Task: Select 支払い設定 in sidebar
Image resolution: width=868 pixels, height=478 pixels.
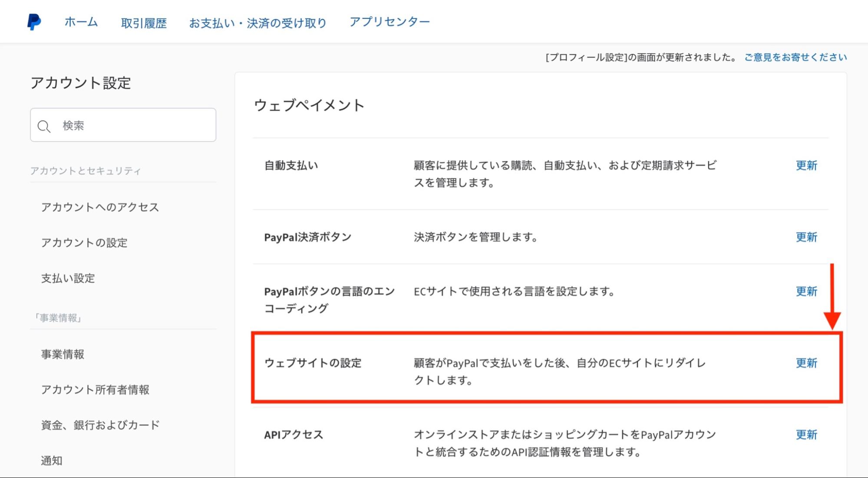Action: 68,278
